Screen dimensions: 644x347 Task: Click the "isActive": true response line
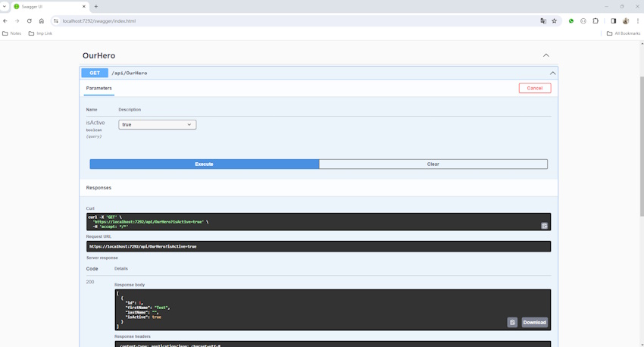point(143,317)
